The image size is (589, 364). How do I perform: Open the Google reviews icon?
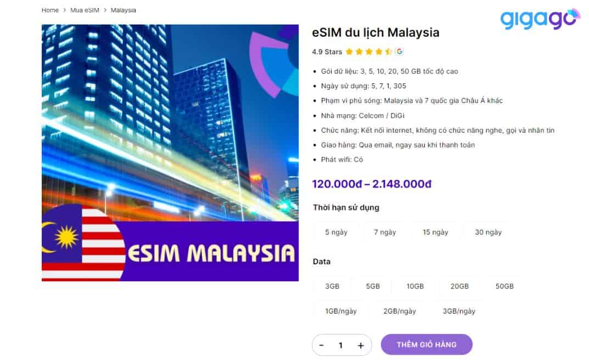click(x=399, y=52)
